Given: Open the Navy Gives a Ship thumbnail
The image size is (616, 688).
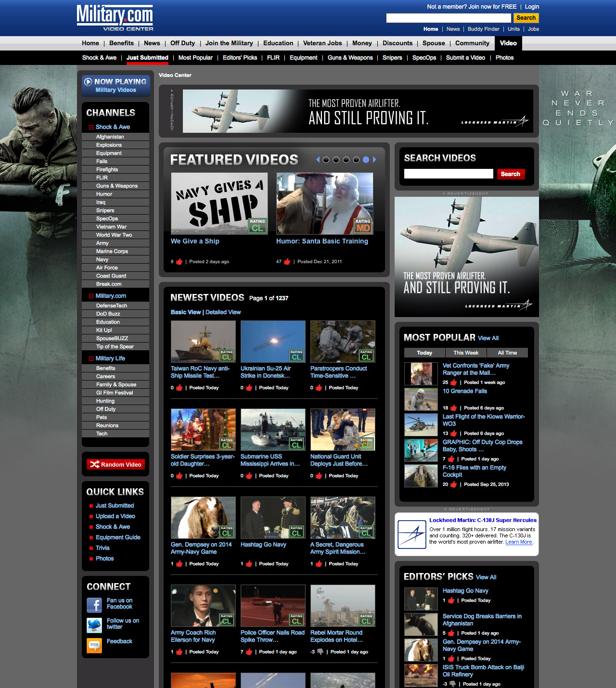Looking at the screenshot, I should [x=219, y=204].
